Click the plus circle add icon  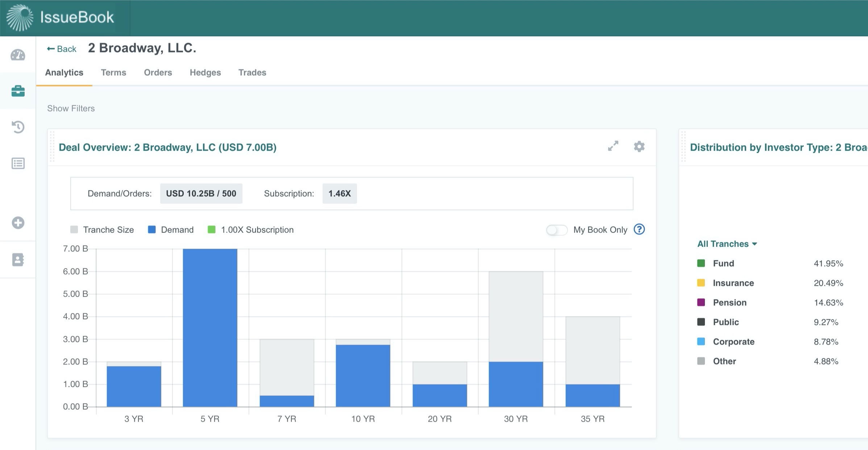(18, 222)
